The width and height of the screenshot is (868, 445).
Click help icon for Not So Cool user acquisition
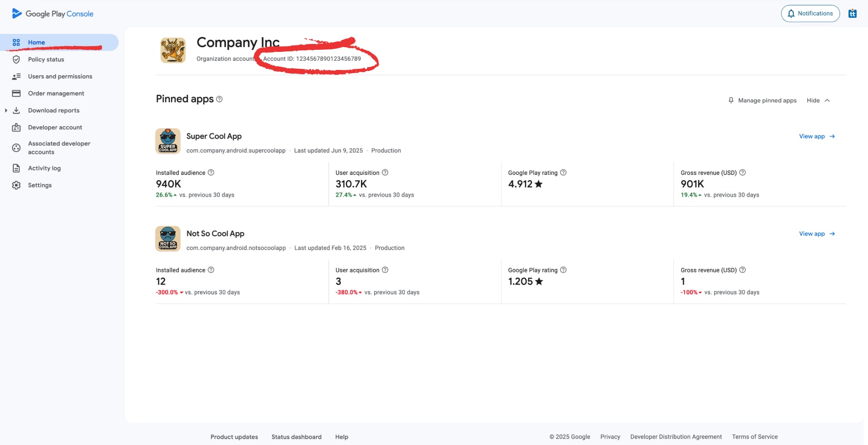pyautogui.click(x=385, y=270)
